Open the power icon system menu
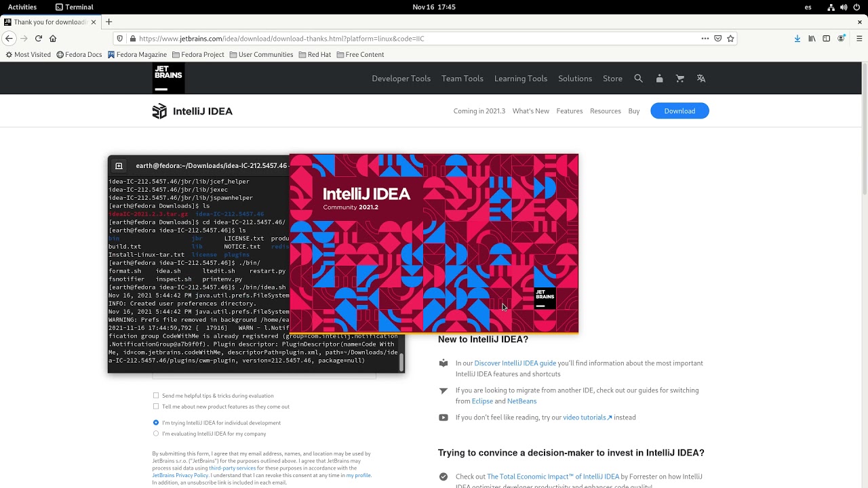The height and width of the screenshot is (488, 868). 856,7
